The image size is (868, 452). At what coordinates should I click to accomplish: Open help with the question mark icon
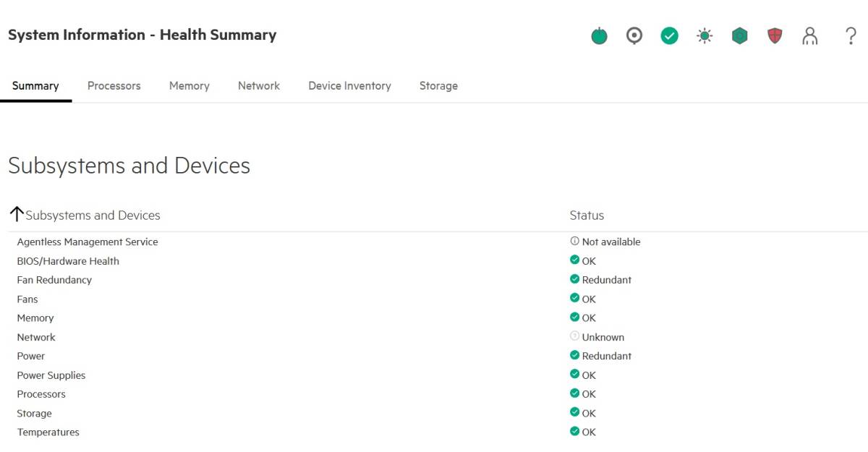pyautogui.click(x=851, y=35)
